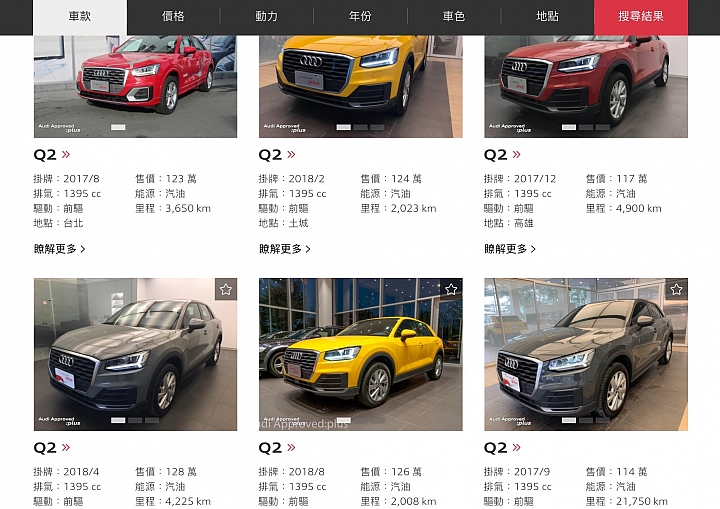Open the 地點 filter tab
Image resolution: width=720 pixels, height=509 pixels.
547,17
